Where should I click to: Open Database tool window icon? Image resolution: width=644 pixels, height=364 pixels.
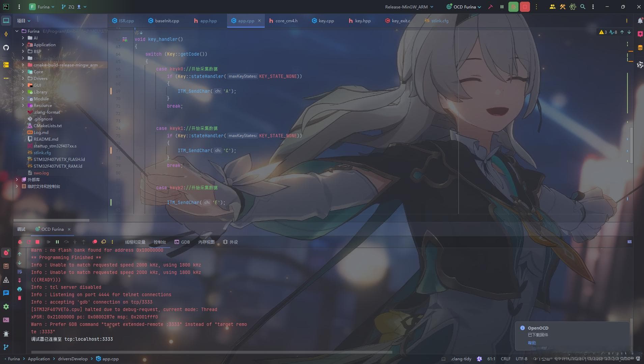(640, 48)
